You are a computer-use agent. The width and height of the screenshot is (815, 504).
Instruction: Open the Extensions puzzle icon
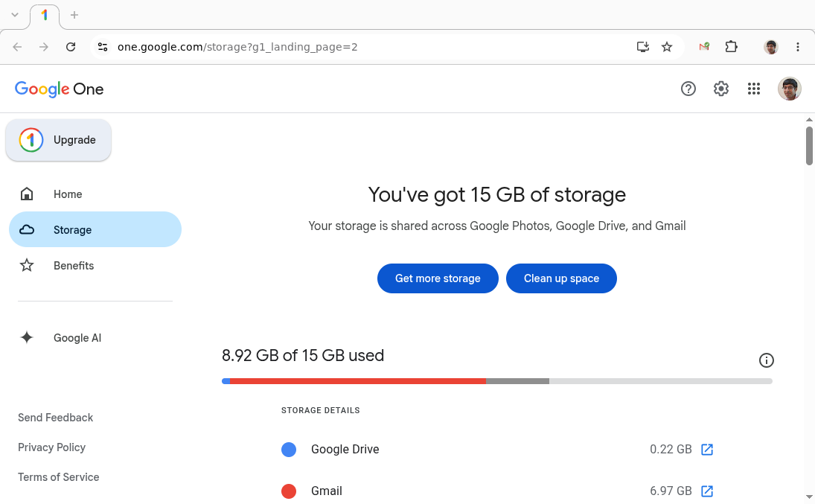[x=732, y=47]
